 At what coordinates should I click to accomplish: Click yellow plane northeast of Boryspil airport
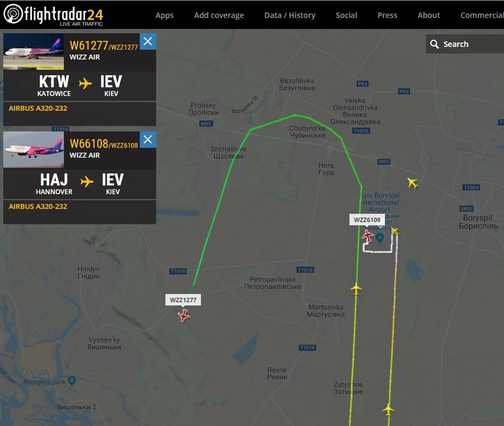click(412, 183)
